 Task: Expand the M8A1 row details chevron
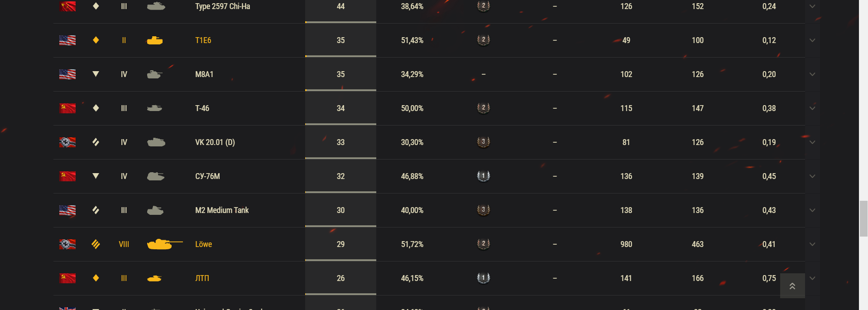pyautogui.click(x=812, y=74)
